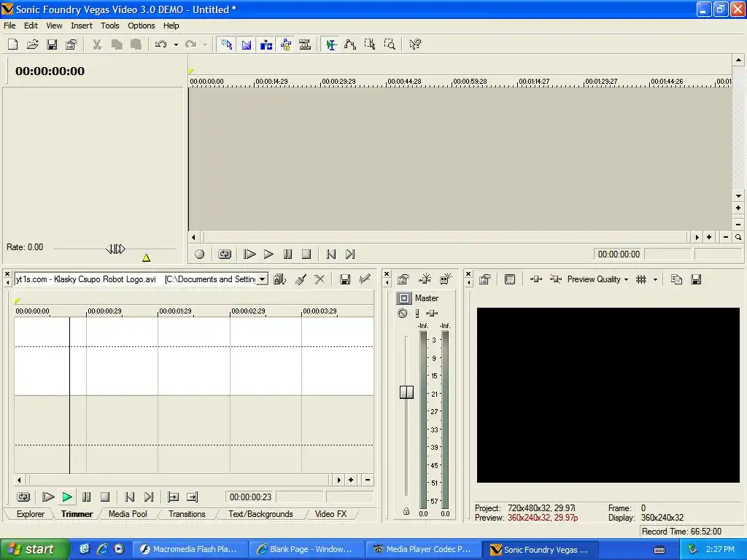Click the Cut scissors icon

click(97, 44)
